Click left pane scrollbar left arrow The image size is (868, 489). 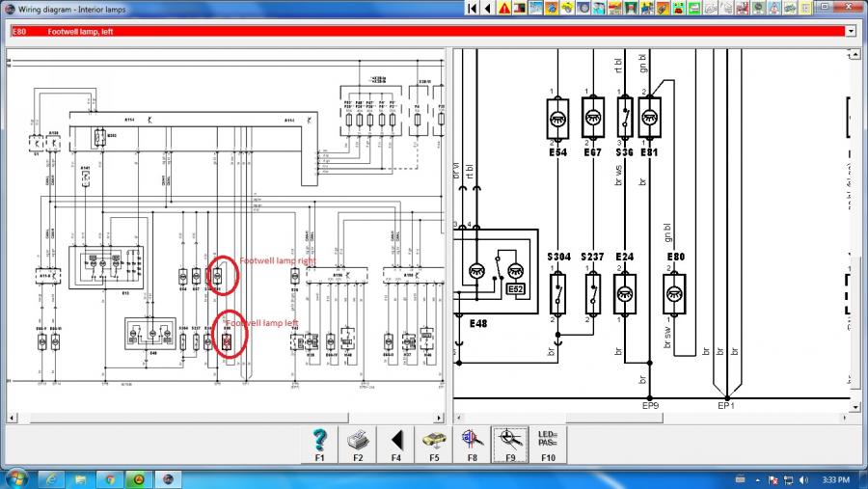point(12,418)
